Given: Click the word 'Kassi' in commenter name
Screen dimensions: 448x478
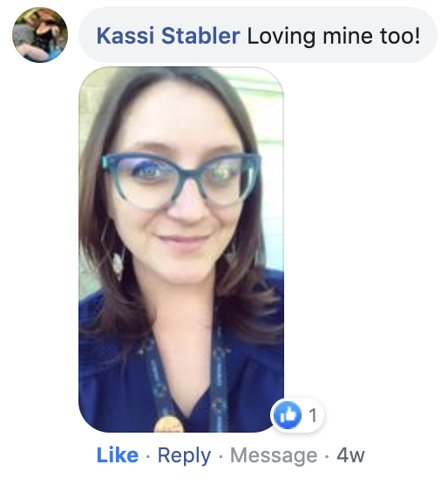Looking at the screenshot, I should [x=126, y=36].
